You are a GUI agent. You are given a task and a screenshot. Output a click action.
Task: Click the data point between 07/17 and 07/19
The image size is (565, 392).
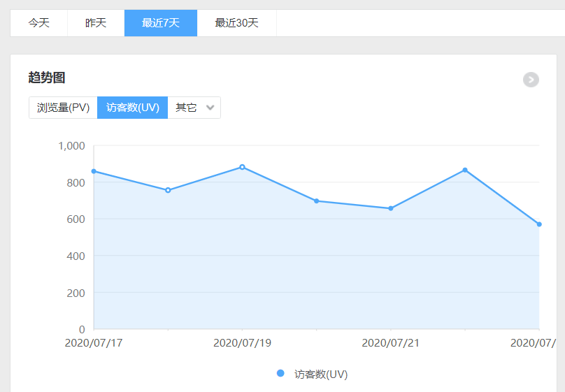(x=168, y=190)
